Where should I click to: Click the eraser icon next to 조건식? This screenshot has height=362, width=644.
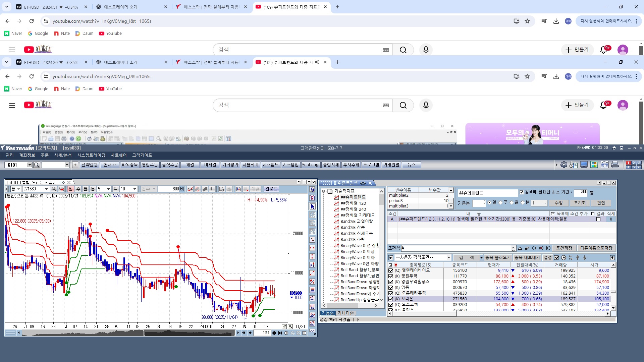(527, 248)
